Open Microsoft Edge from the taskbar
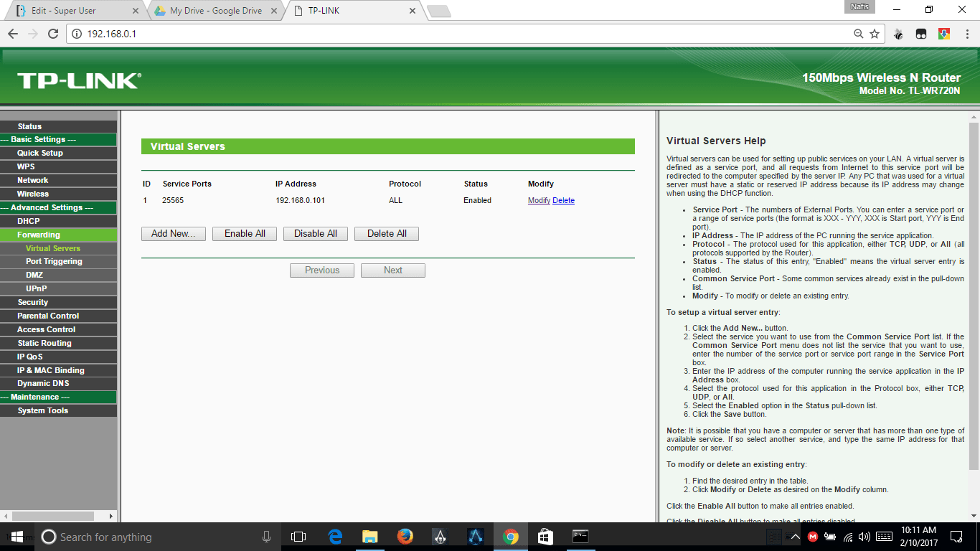 tap(335, 537)
